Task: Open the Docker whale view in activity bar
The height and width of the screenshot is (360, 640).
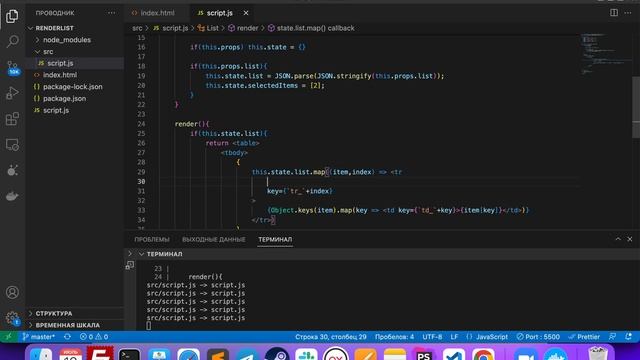Action: [x=12, y=196]
